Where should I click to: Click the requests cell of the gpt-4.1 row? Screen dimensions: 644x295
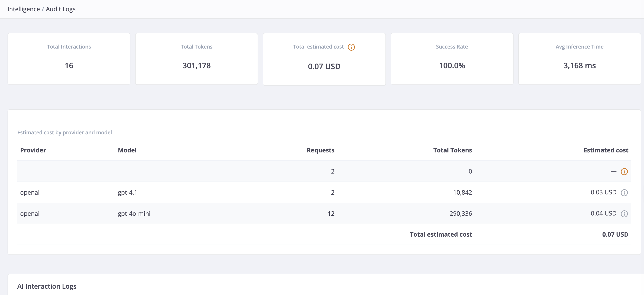click(333, 193)
